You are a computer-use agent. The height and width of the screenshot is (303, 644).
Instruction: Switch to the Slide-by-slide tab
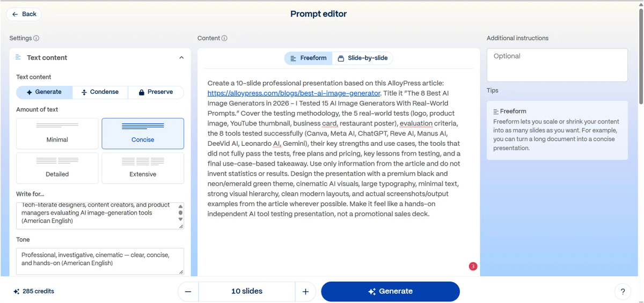coord(363,58)
